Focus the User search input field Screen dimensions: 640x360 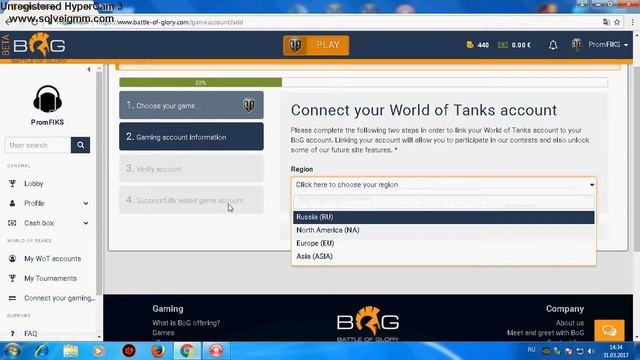tap(38, 145)
